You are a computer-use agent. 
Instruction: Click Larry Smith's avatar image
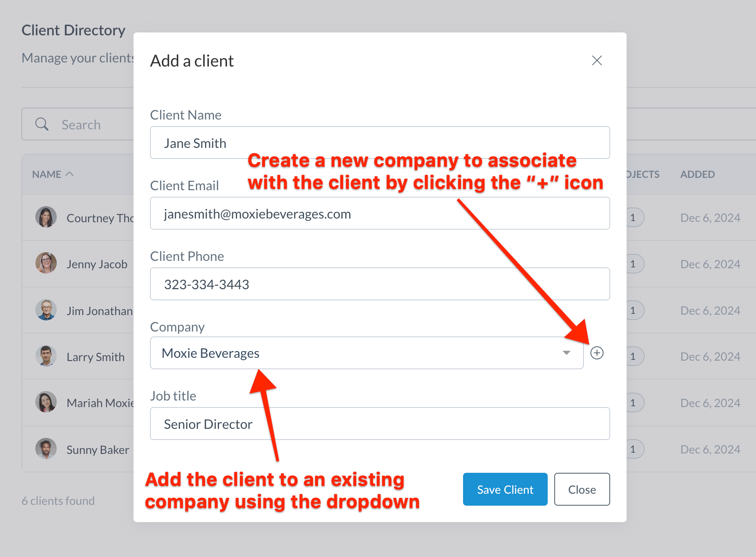pyautogui.click(x=46, y=356)
